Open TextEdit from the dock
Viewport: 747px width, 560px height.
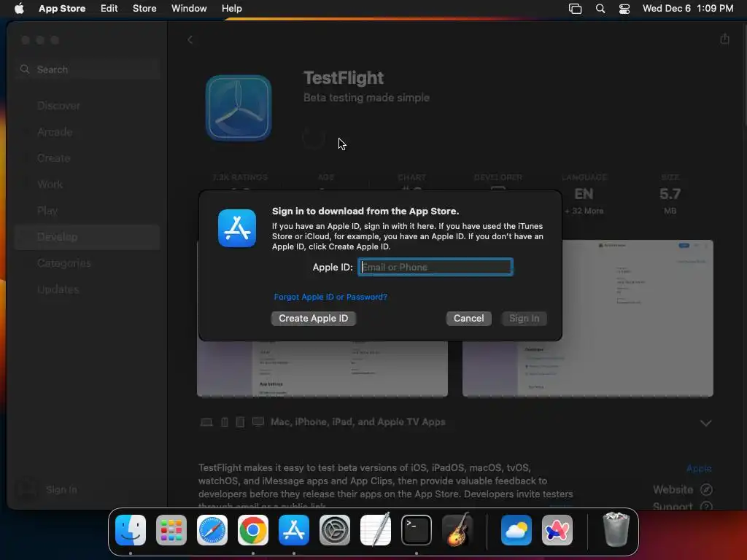pyautogui.click(x=376, y=530)
